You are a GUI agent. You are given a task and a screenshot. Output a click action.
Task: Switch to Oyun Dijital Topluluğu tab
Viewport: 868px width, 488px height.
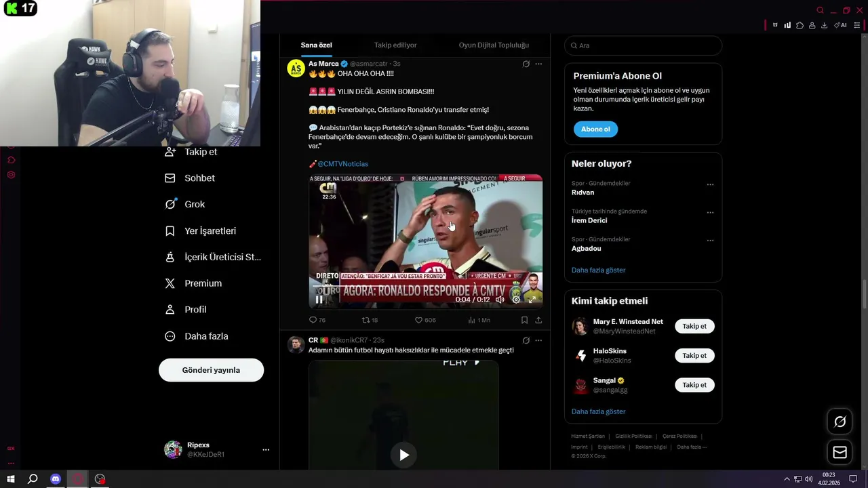(494, 45)
